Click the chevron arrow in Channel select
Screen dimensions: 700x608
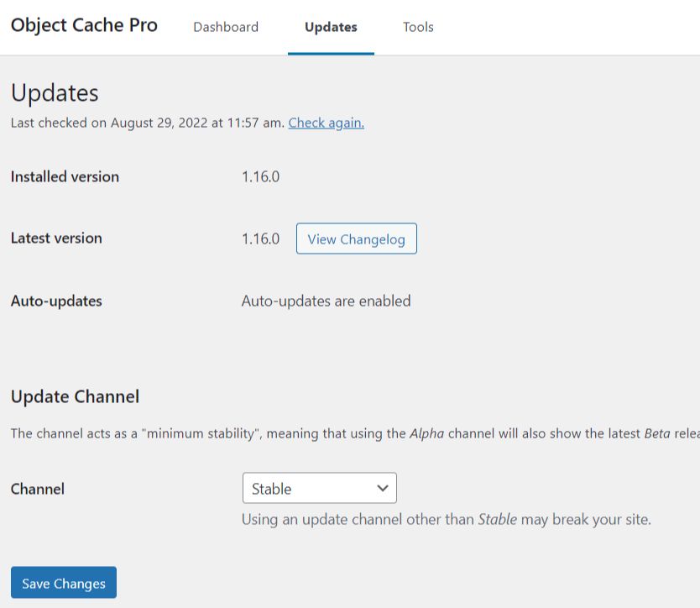[x=383, y=488]
